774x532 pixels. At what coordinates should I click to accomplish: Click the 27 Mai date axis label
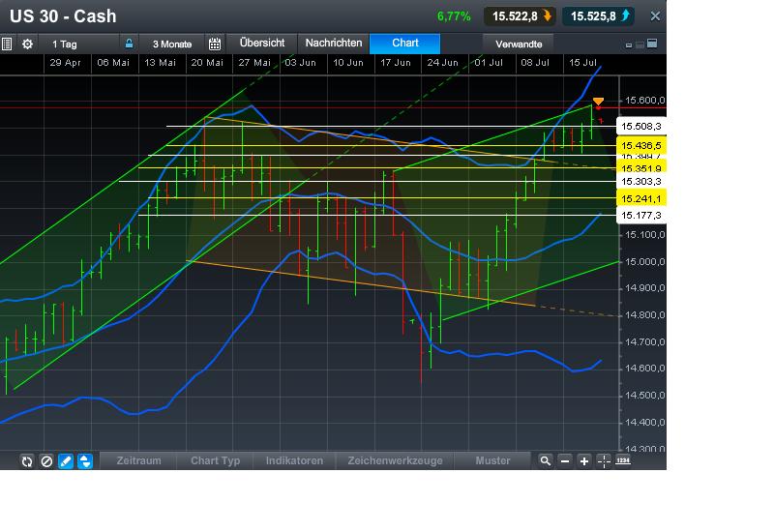click(x=254, y=63)
